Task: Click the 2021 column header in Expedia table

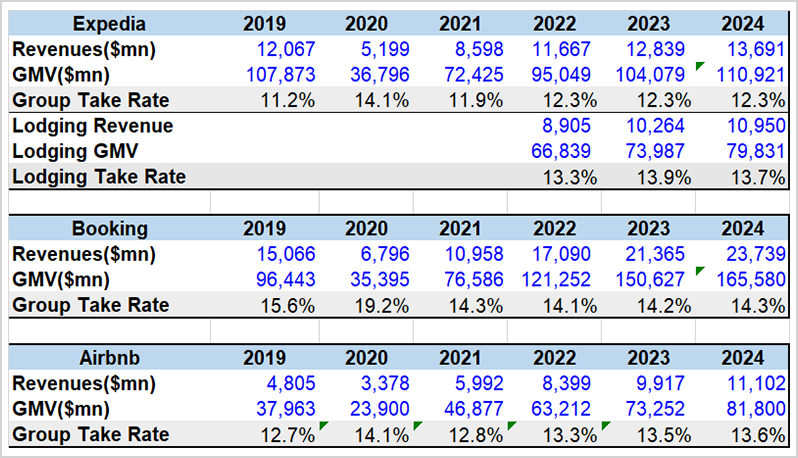Action: coord(460,24)
